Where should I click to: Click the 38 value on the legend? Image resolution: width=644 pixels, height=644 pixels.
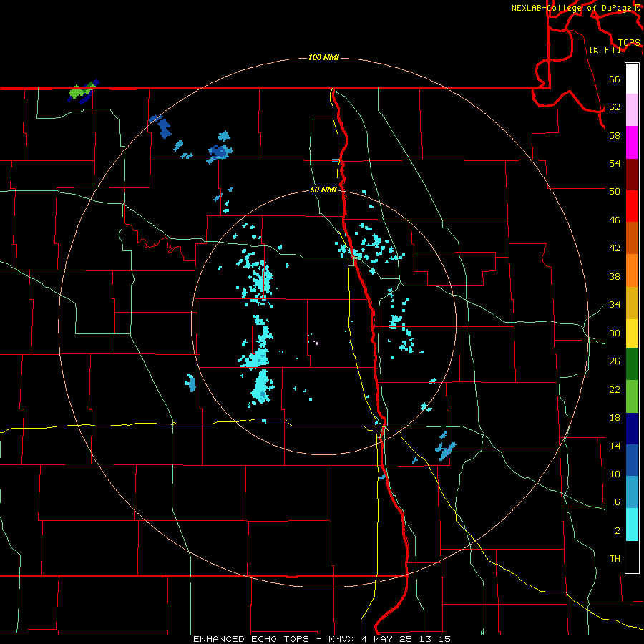tap(615, 276)
